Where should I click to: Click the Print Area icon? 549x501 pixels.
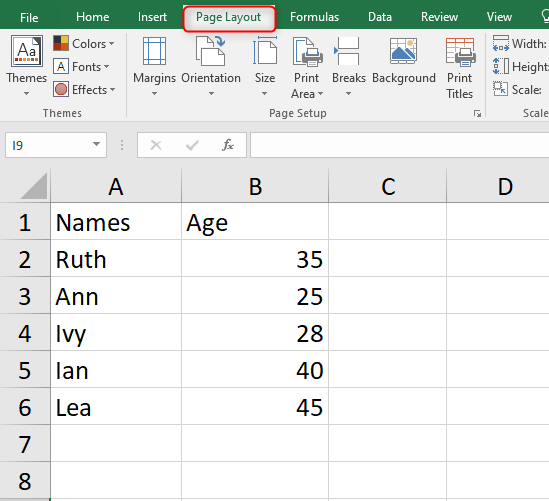tap(307, 51)
